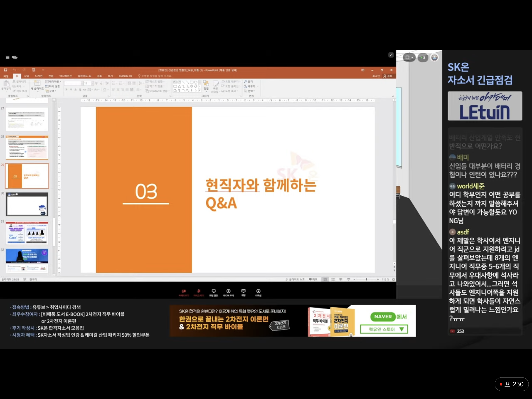This screenshot has height=399, width=532.
Task: Click the Save icon in PowerPoint quick access
Action: (5, 70)
